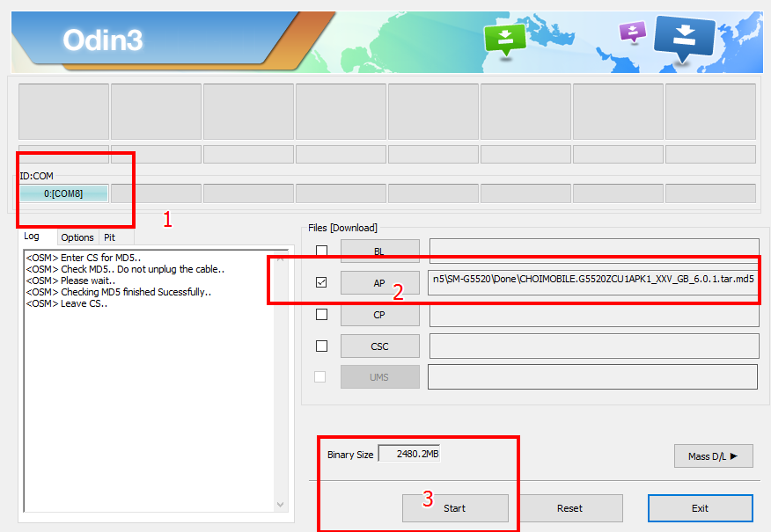Click the large blue download icon
771x532 pixels.
coord(686,37)
